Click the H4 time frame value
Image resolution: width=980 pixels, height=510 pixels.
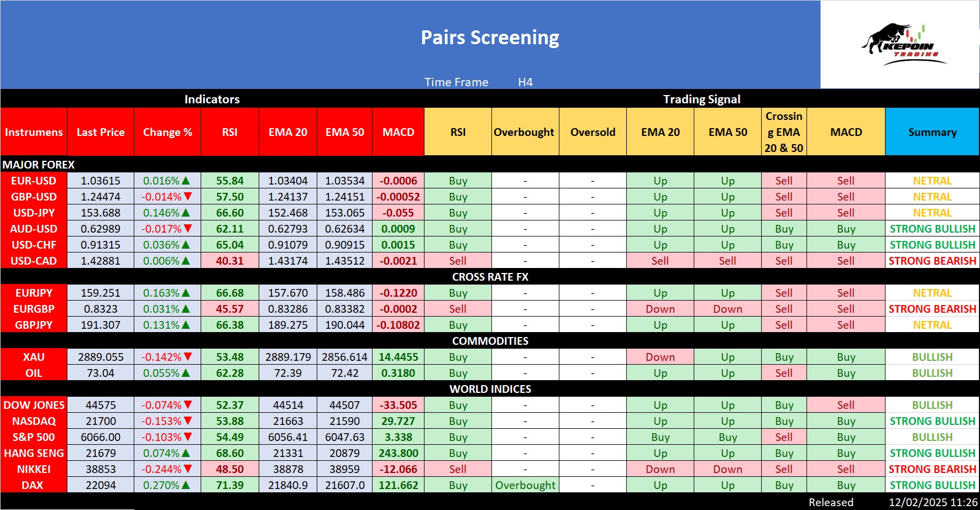click(x=525, y=82)
